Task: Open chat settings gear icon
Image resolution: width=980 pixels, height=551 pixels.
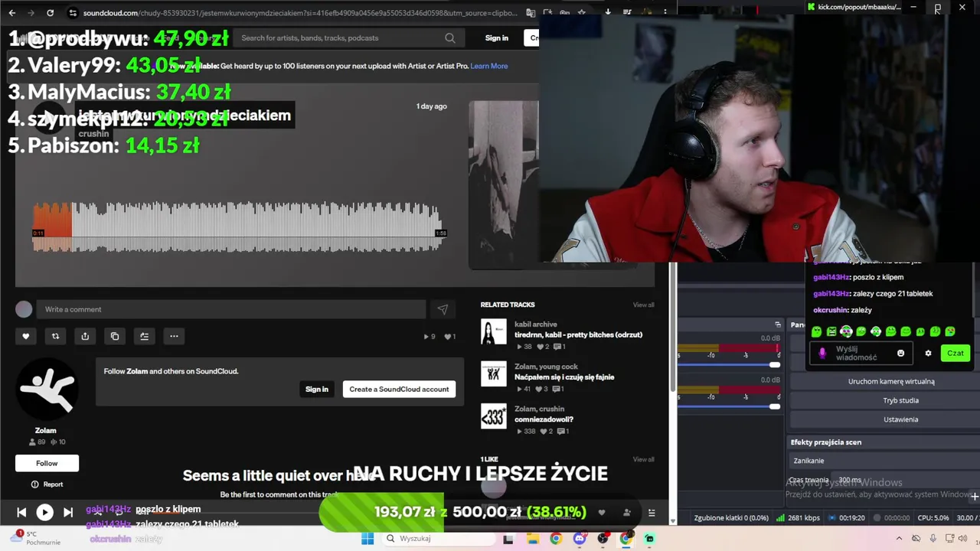Action: (x=928, y=353)
